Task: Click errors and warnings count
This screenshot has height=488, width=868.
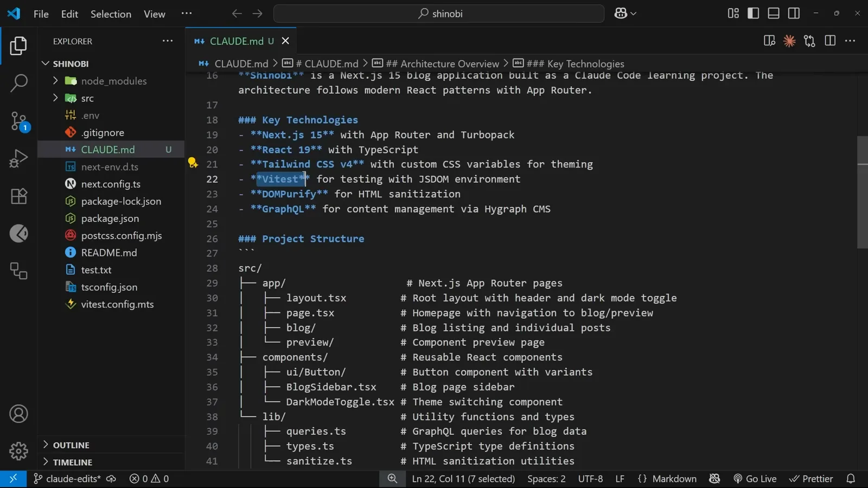Action: click(x=149, y=479)
